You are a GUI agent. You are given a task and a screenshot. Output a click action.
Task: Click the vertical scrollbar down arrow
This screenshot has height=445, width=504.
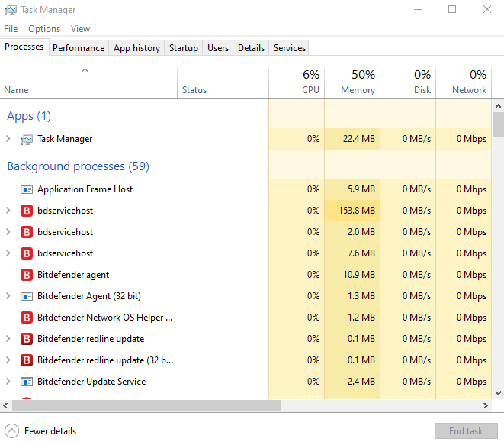tap(498, 392)
